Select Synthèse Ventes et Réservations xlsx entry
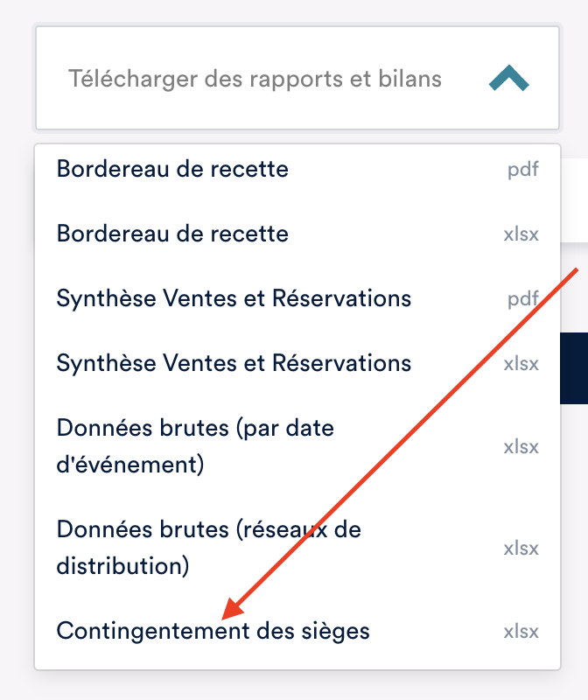This screenshot has height=700, width=588. pos(234,363)
